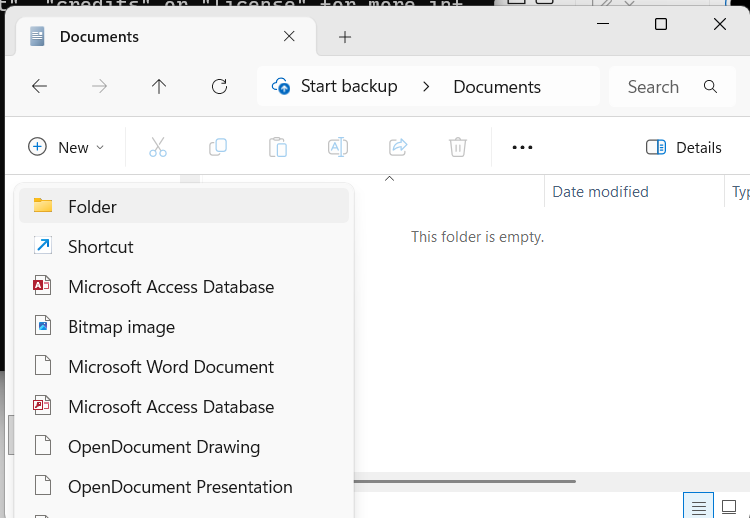Click Documents in the address breadcrumb
Viewport: 750px width, 518px height.
[497, 87]
